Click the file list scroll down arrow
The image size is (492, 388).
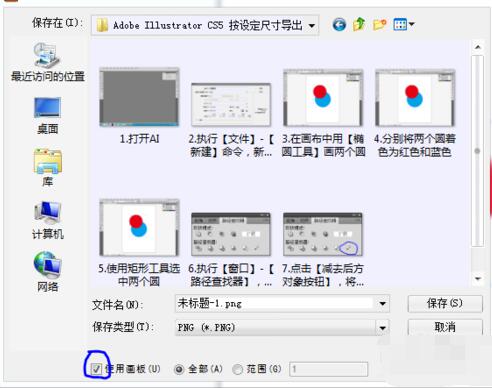click(x=478, y=279)
